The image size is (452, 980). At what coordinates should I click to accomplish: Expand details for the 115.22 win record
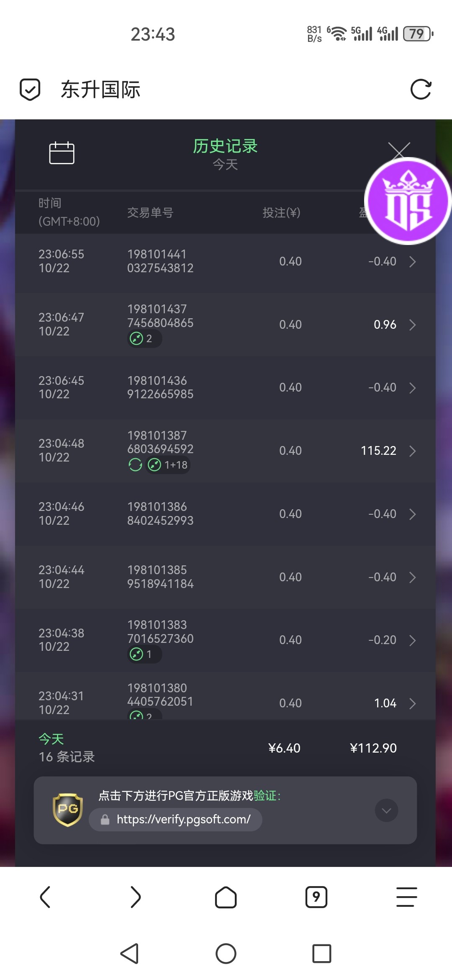coord(412,451)
